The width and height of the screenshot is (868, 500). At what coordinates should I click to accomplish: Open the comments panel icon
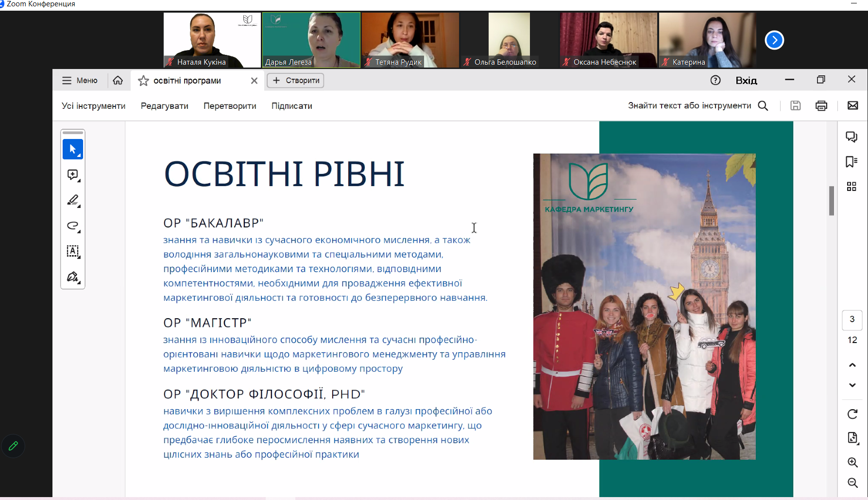coord(851,137)
